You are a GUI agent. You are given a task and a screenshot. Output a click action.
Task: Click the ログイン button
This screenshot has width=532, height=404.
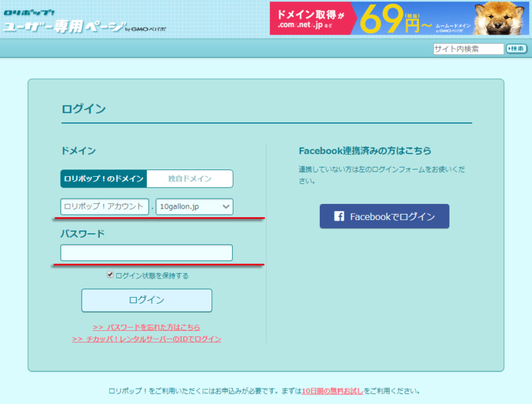click(146, 300)
